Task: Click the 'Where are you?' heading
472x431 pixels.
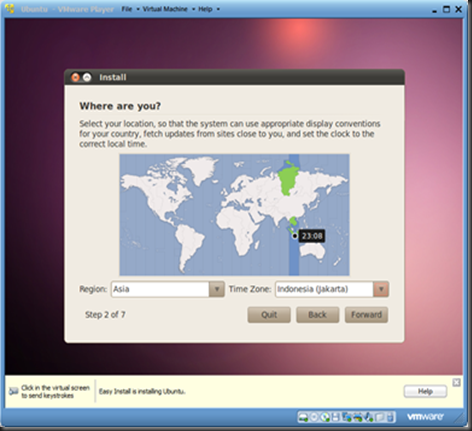Action: (120, 106)
